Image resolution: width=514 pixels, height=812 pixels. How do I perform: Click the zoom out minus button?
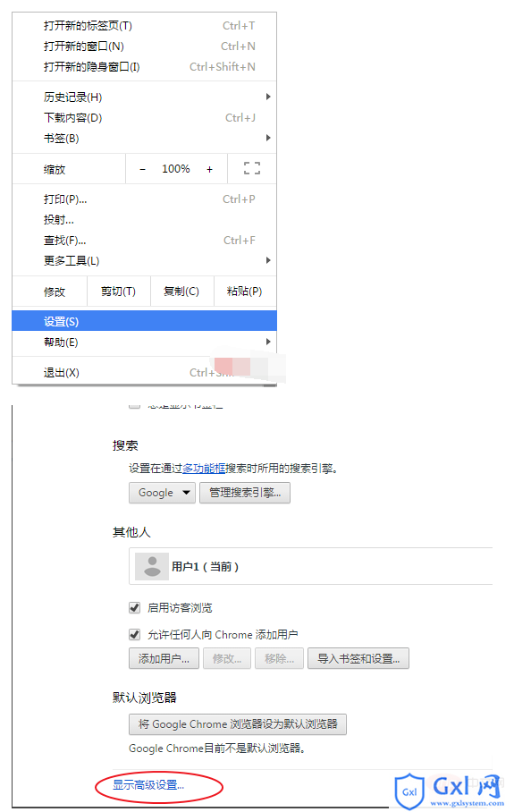[x=143, y=169]
